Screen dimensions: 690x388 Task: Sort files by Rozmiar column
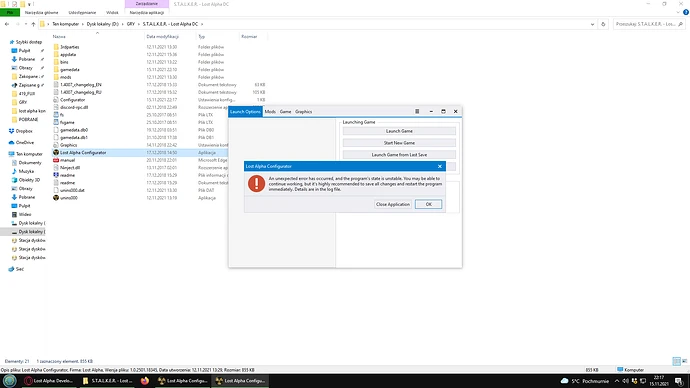tap(249, 37)
